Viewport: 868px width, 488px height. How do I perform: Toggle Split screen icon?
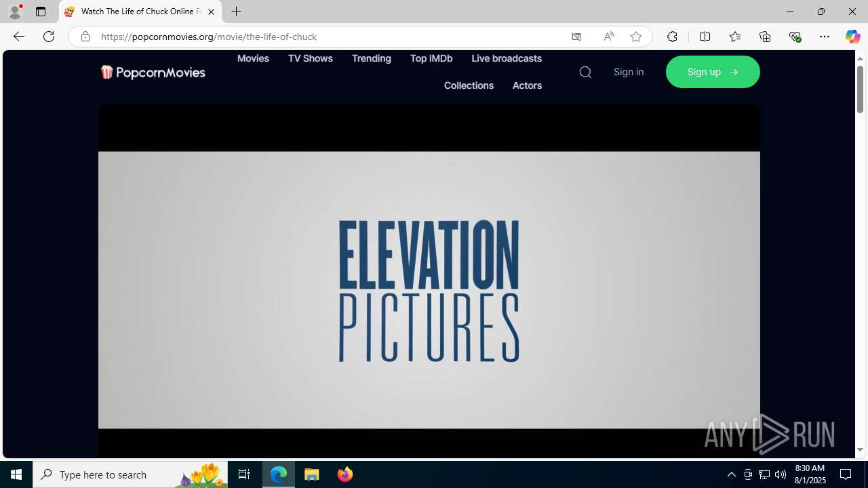pyautogui.click(x=705, y=37)
